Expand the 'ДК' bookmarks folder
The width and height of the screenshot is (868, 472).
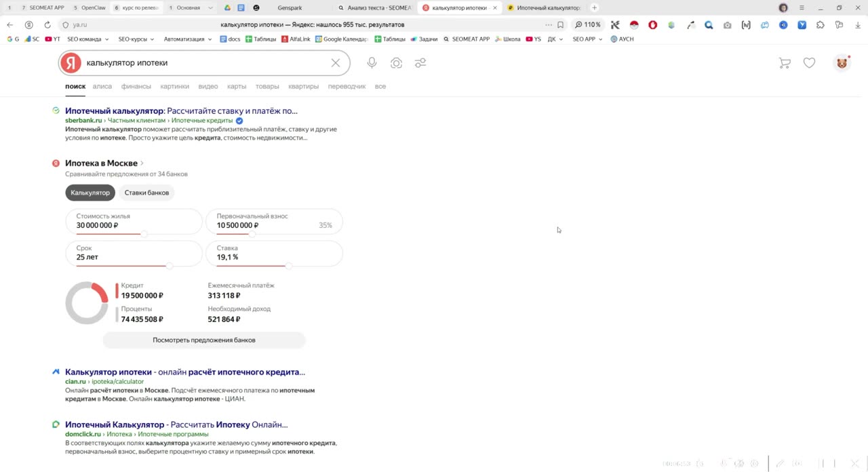[555, 39]
